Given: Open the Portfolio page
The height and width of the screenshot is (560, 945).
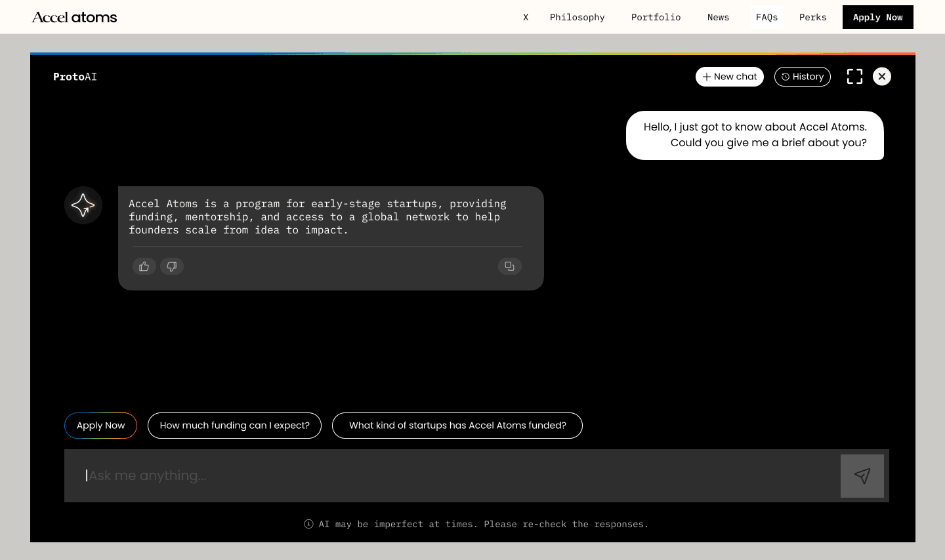Looking at the screenshot, I should [x=656, y=17].
